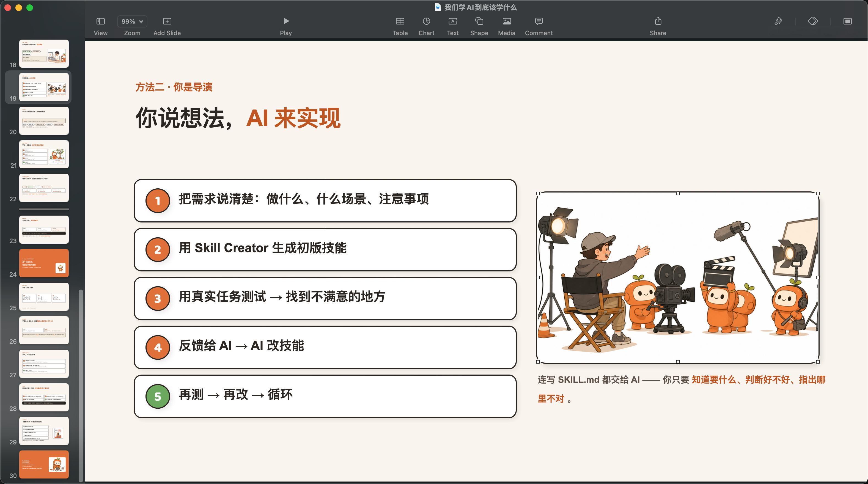Image resolution: width=868 pixels, height=484 pixels.
Task: Select the director illustration image
Action: 678,277
